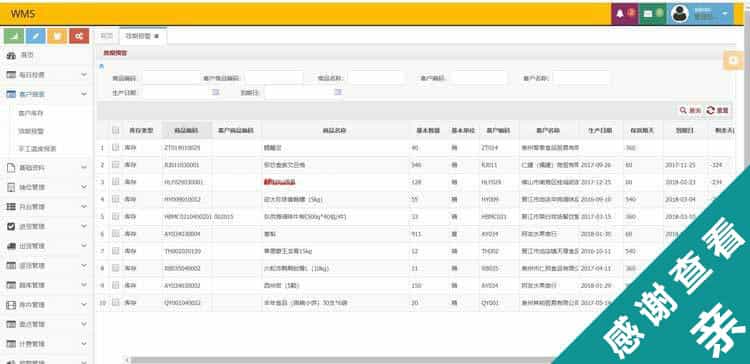The width and height of the screenshot is (750, 364).
Task: Click the 商品名称 search input
Action: [x=377, y=77]
